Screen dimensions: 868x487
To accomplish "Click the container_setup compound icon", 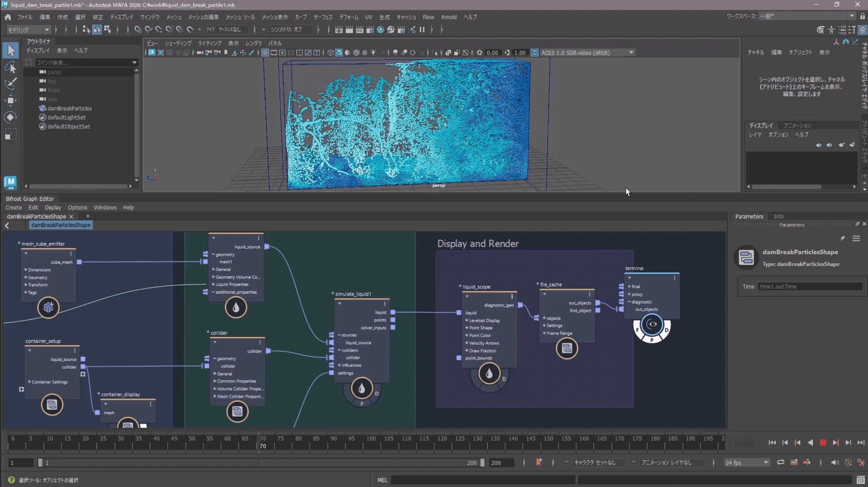I will tap(52, 404).
